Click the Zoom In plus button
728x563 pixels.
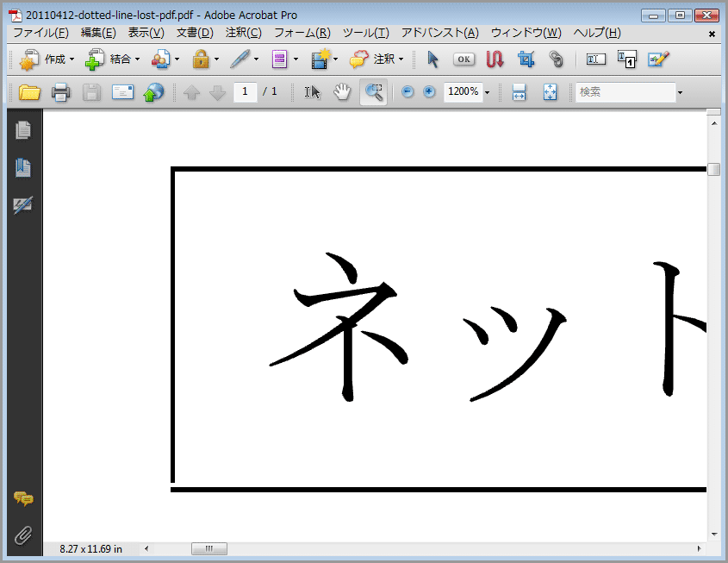pyautogui.click(x=429, y=92)
